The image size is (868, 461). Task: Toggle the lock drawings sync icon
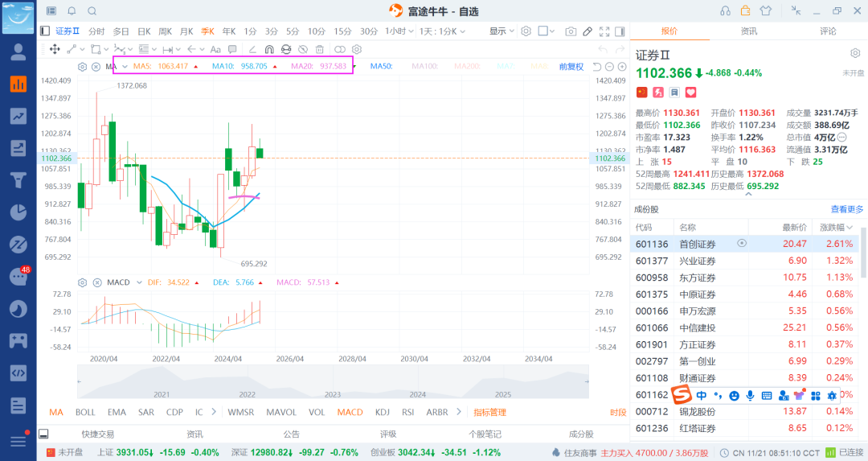tap(285, 49)
